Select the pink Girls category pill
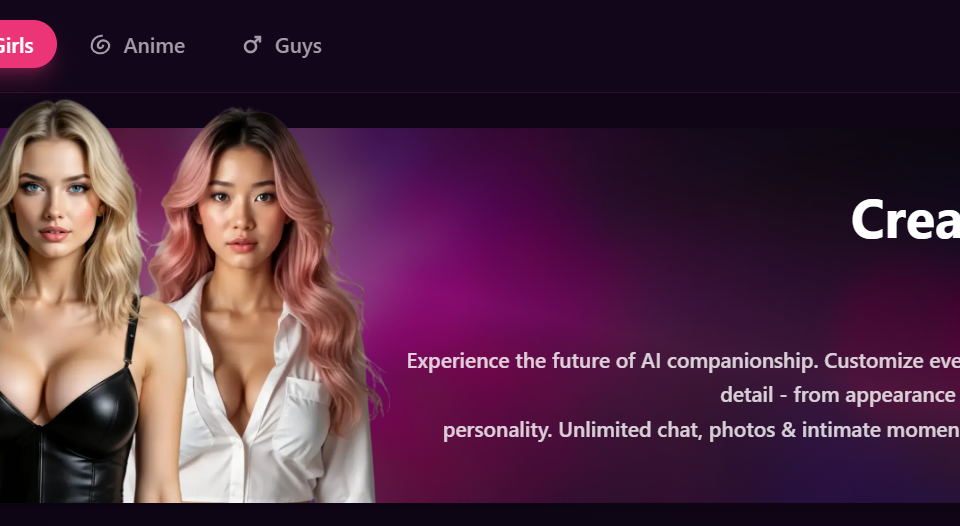This screenshot has width=960, height=526. pos(26,45)
